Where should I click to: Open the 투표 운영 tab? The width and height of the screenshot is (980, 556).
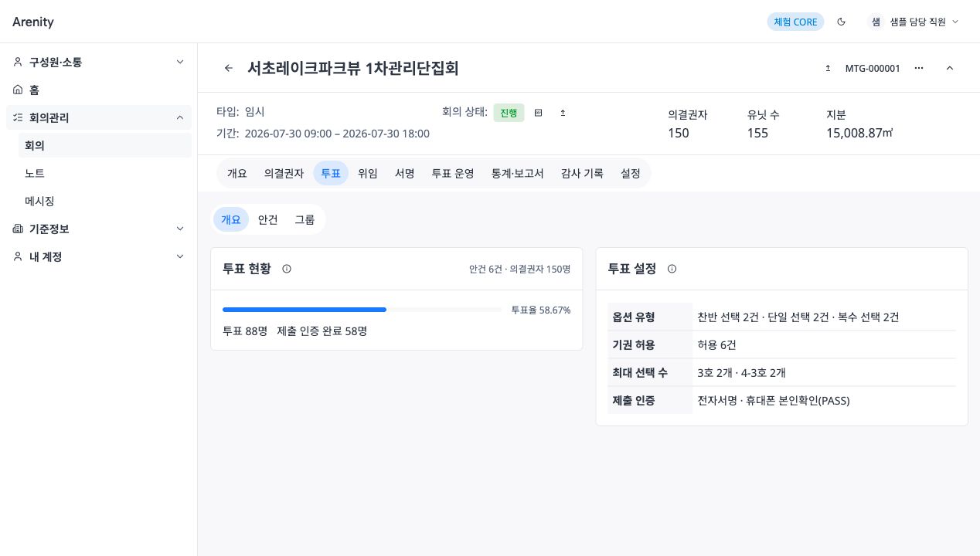tap(453, 173)
